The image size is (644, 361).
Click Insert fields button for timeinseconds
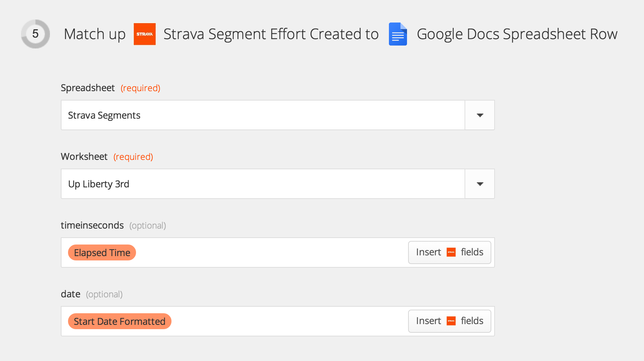tap(450, 252)
